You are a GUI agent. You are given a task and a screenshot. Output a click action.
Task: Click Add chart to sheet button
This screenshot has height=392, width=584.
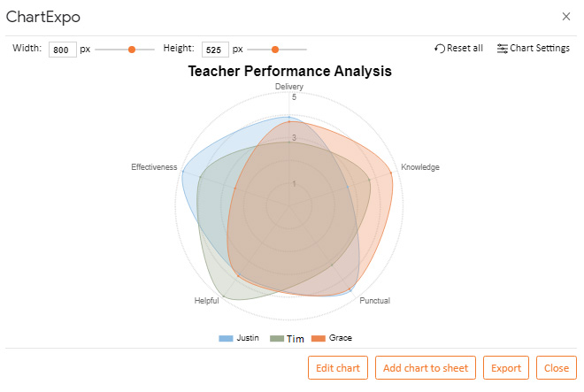(x=426, y=368)
